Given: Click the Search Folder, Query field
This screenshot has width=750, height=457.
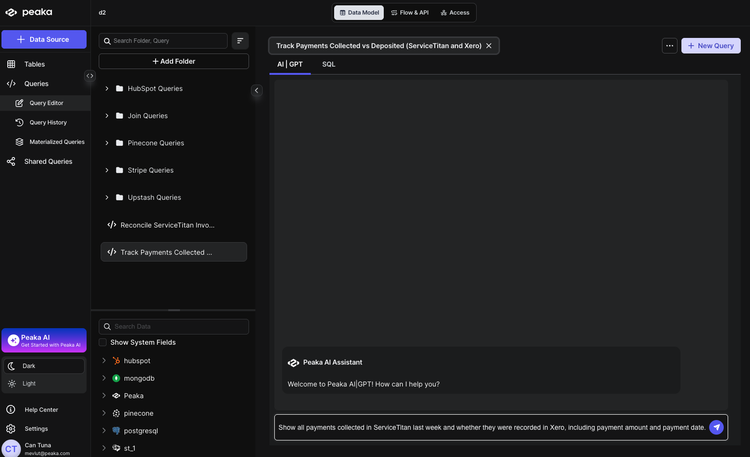Looking at the screenshot, I should coord(163,41).
